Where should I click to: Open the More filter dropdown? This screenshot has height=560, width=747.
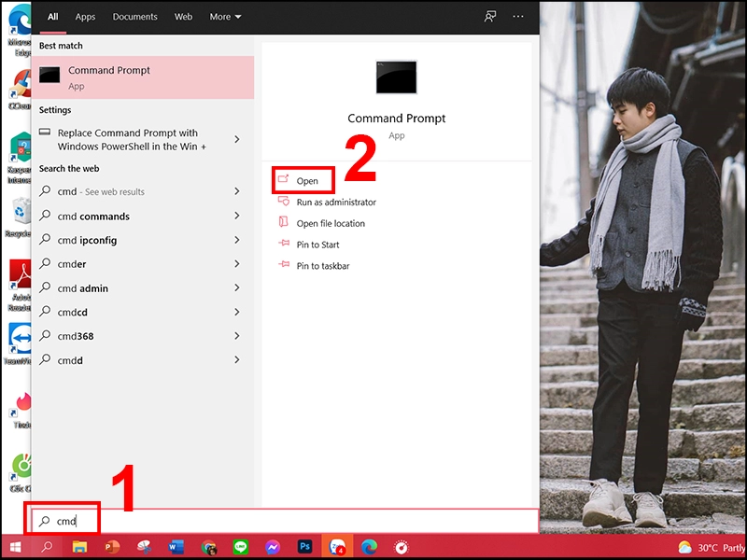tap(219, 16)
